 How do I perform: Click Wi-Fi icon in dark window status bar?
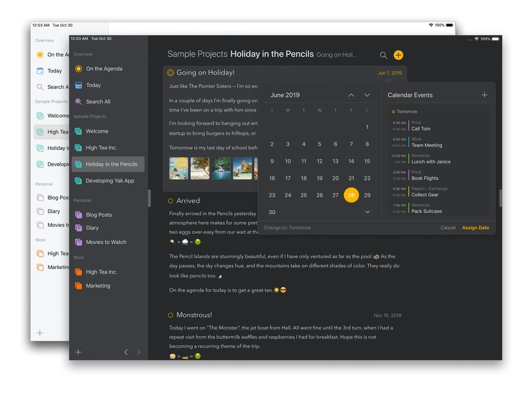[x=477, y=39]
